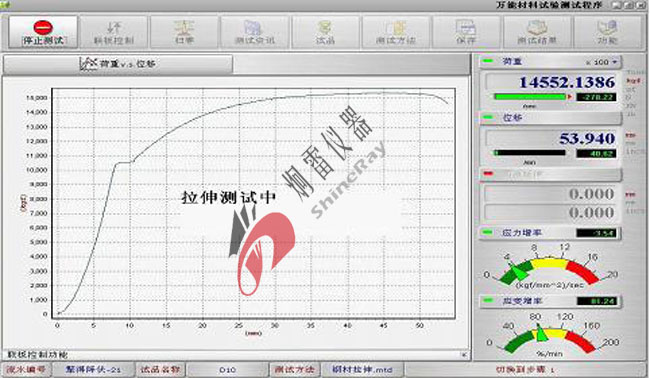Click the upper 0.000 reading field
The height and width of the screenshot is (378, 650).
(551, 194)
